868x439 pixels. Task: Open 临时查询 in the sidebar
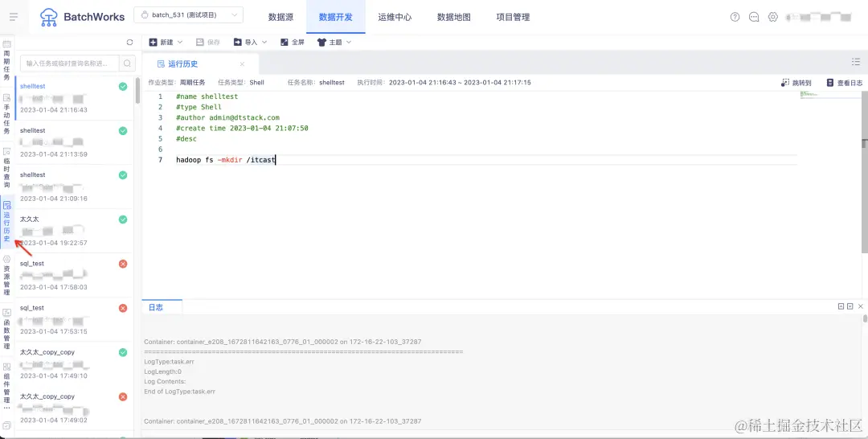click(x=6, y=168)
